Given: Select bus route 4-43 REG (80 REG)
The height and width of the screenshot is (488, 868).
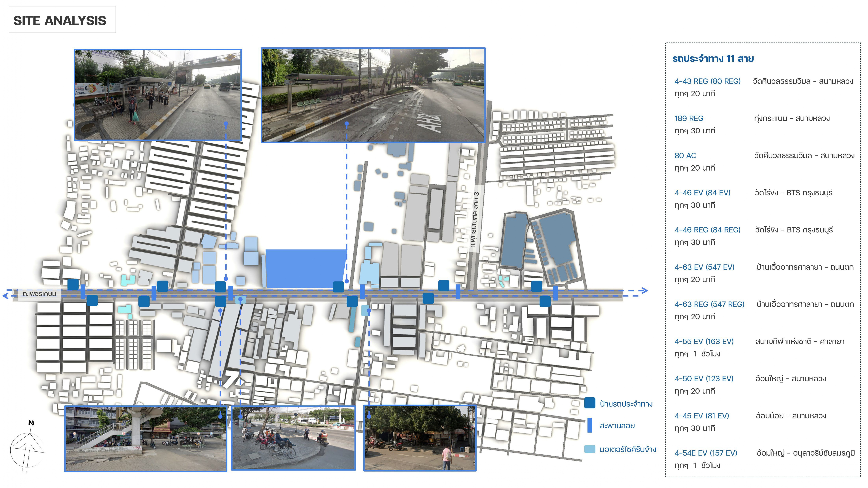Looking at the screenshot, I should point(707,81).
